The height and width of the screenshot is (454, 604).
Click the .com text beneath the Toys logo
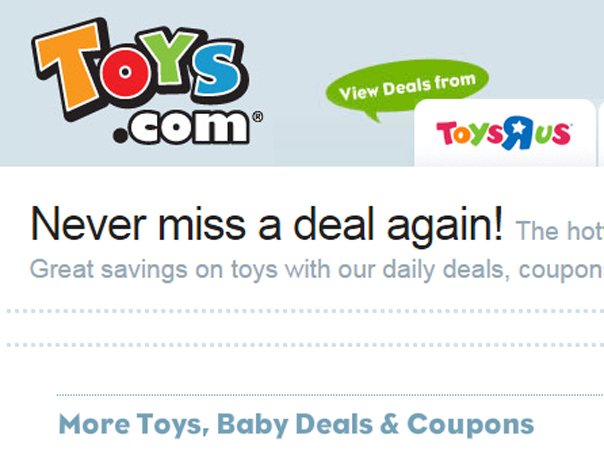pos(181,127)
